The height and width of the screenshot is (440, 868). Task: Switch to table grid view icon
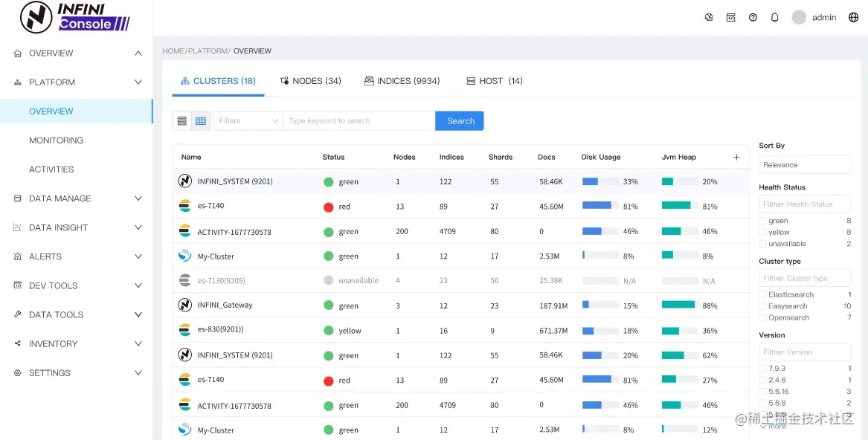[x=201, y=120]
